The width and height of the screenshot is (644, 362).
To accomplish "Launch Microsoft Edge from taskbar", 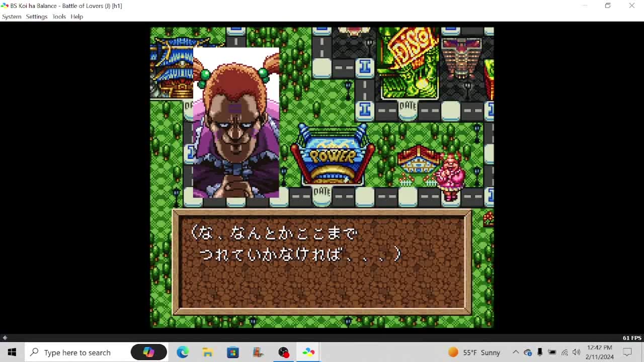I will 183,352.
